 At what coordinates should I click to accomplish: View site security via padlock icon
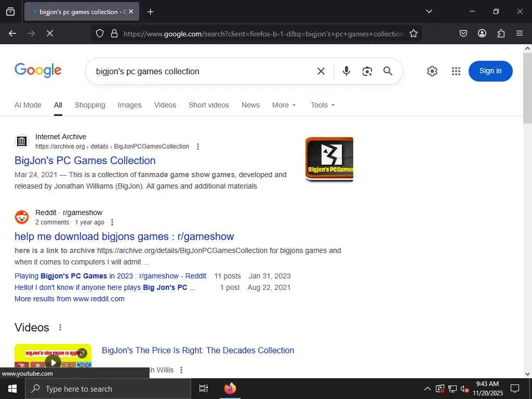tap(114, 33)
